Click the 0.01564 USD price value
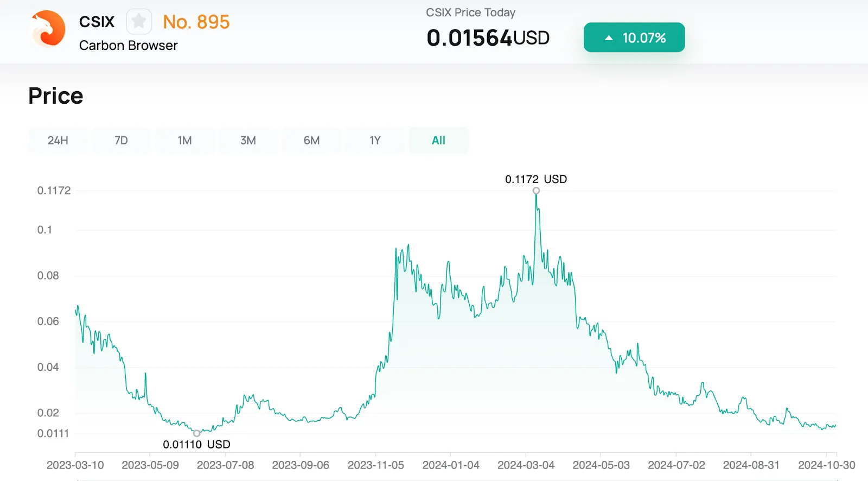 [488, 38]
